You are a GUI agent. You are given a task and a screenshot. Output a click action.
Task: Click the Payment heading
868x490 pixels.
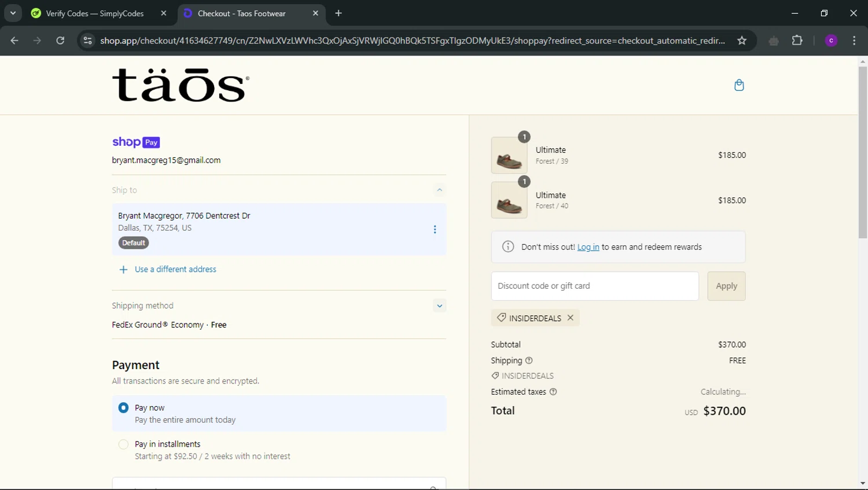point(135,365)
